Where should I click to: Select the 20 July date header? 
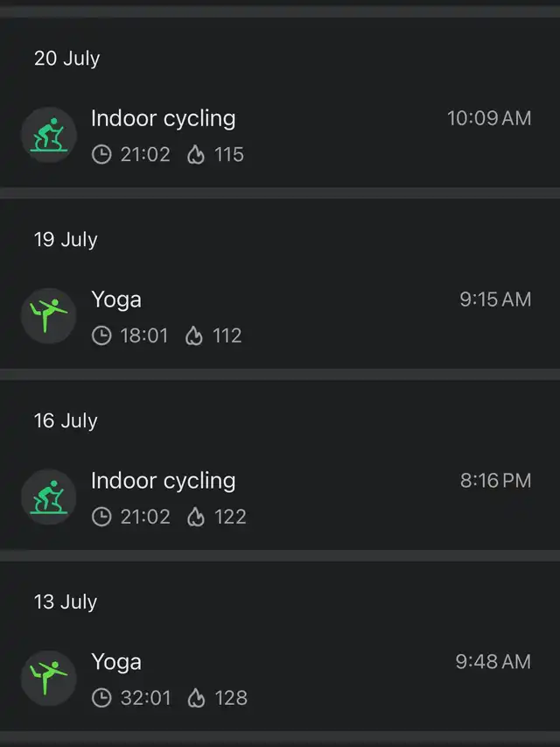click(x=67, y=59)
